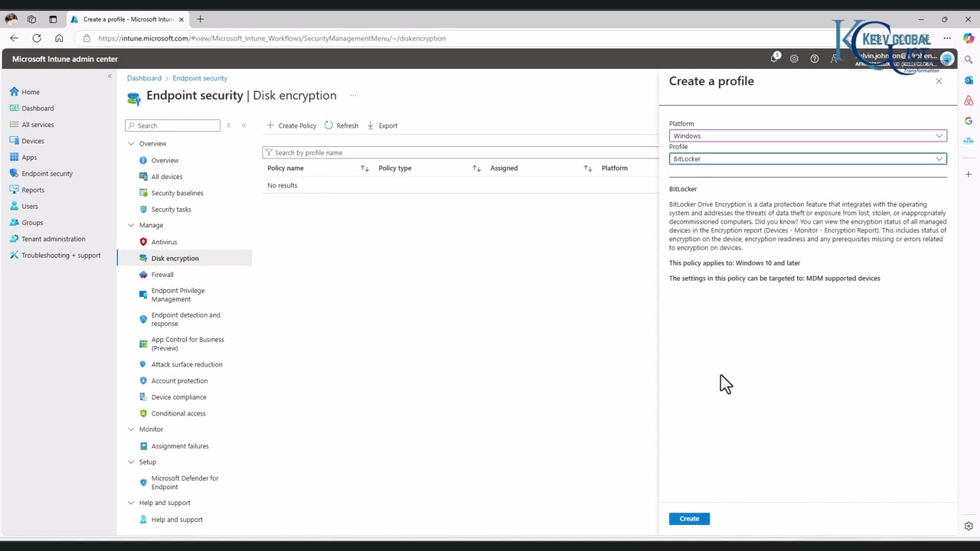
Task: Open the Help and support item
Action: tap(177, 520)
